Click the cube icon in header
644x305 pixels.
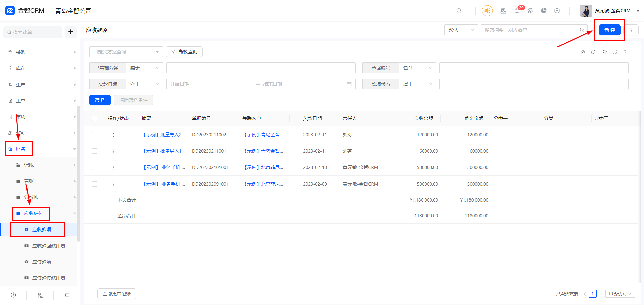[x=557, y=11]
